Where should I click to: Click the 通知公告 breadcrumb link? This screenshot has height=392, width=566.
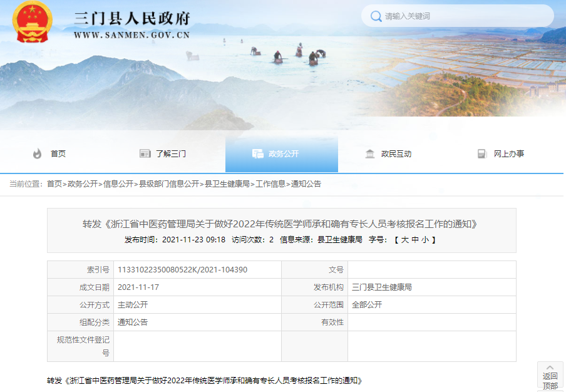pyautogui.click(x=306, y=184)
